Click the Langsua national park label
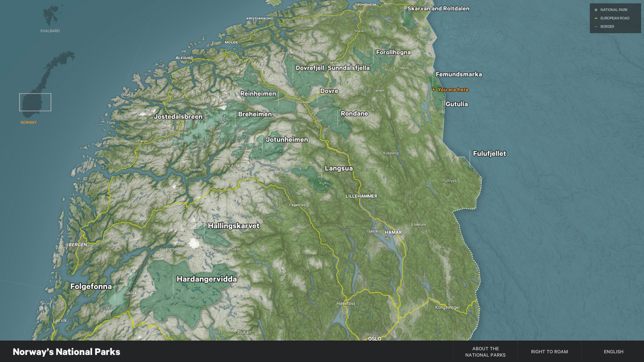The image size is (644, 362). 338,168
